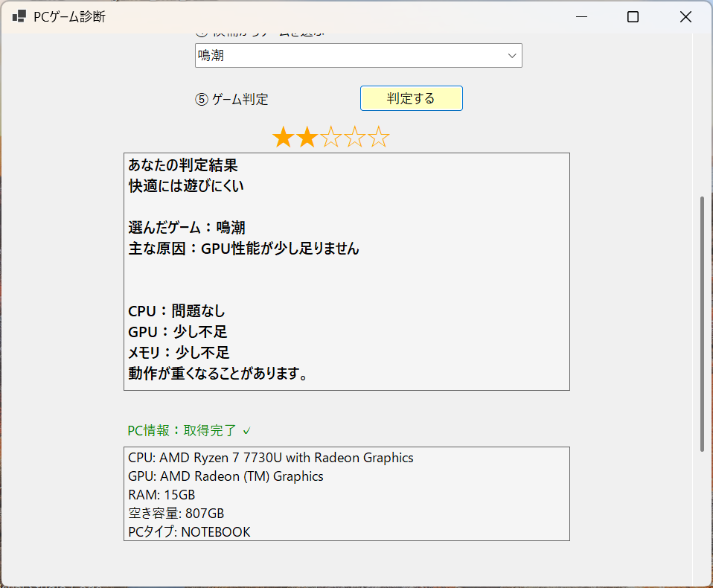Click the first filled star rating
The image size is (713, 588).
pyautogui.click(x=284, y=137)
